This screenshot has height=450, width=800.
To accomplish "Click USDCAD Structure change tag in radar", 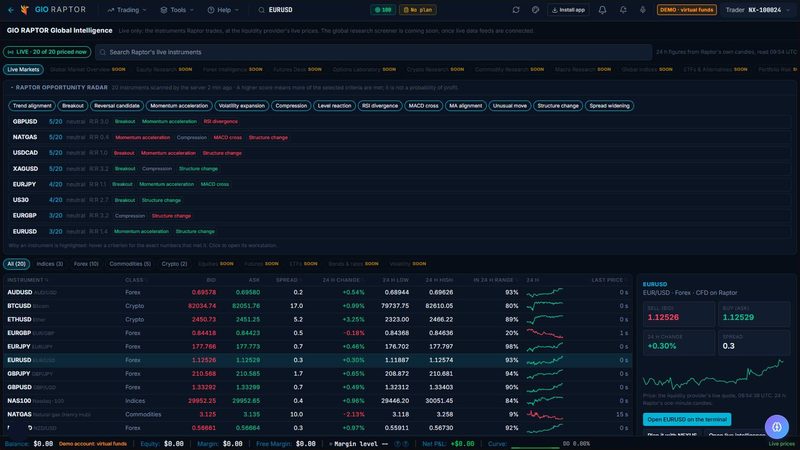I will (x=222, y=153).
